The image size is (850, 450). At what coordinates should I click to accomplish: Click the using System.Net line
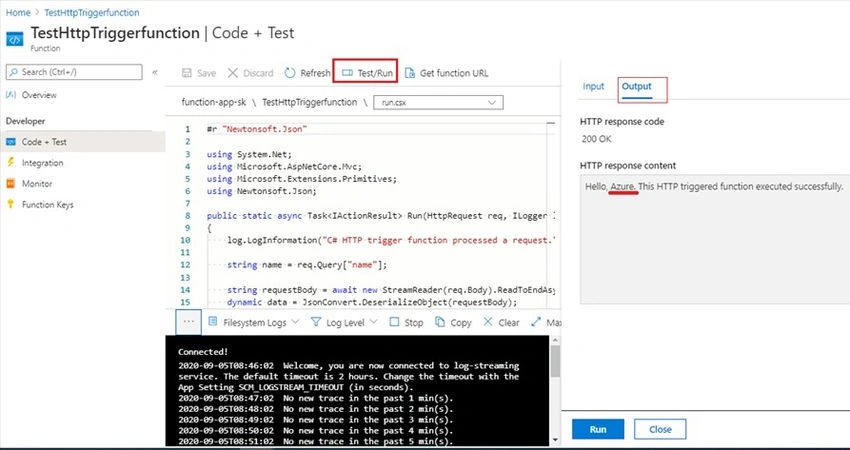(249, 154)
